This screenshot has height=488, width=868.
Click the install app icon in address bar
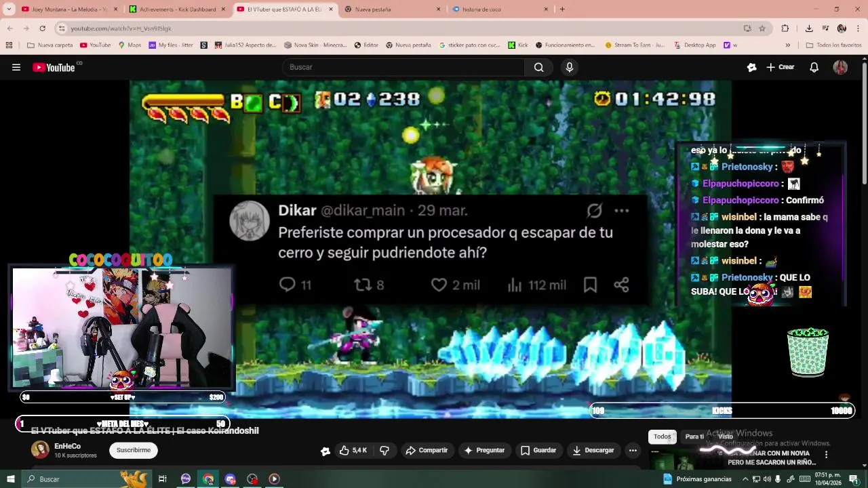[x=747, y=28]
